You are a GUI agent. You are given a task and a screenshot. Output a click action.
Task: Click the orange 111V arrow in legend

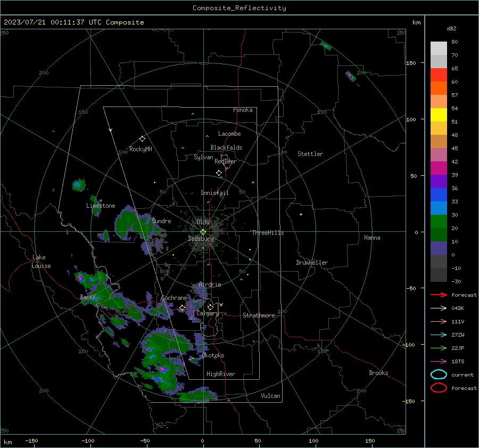[x=439, y=321]
